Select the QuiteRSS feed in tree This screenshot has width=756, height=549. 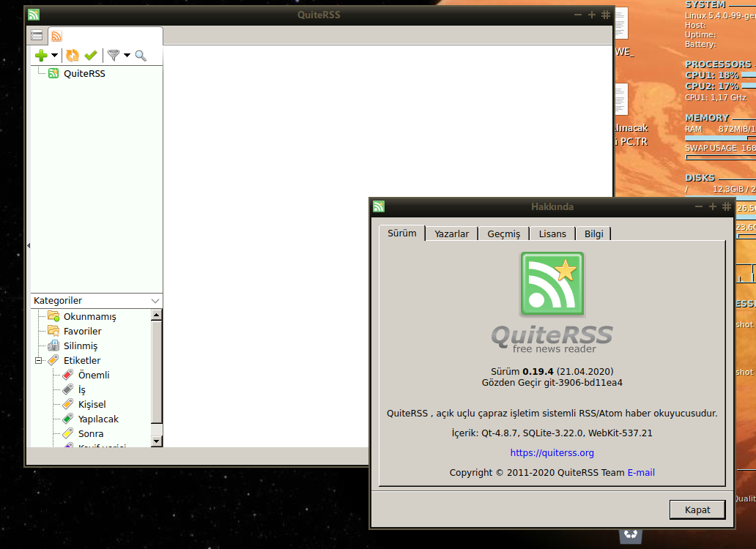tap(84, 74)
